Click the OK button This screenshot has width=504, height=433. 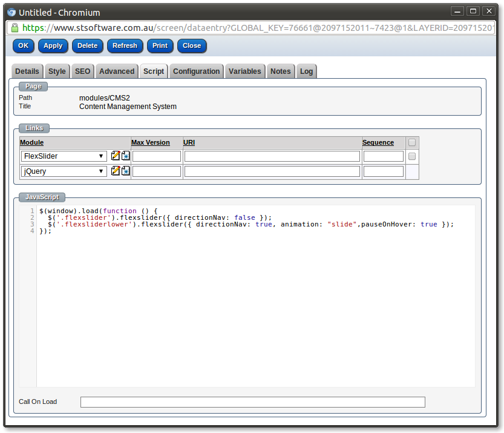click(23, 45)
